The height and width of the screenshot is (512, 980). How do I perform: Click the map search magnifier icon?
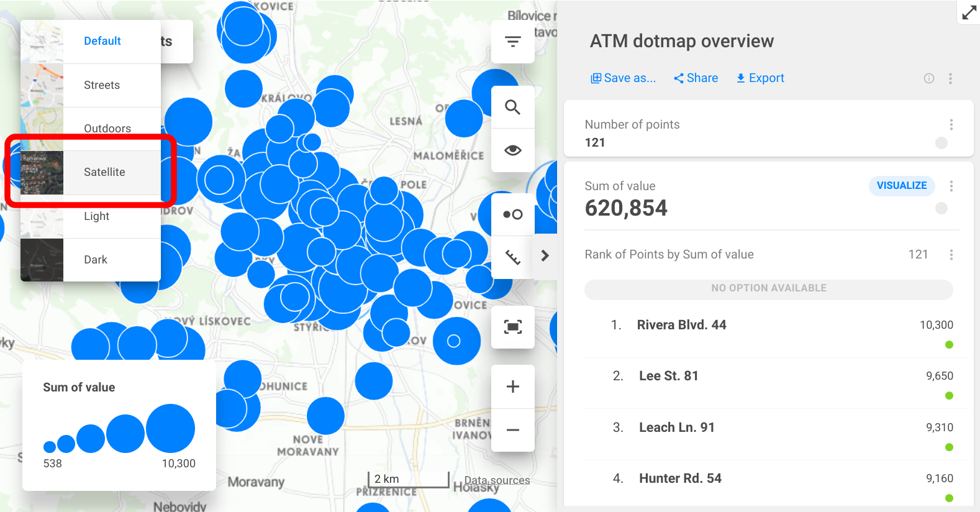(512, 107)
